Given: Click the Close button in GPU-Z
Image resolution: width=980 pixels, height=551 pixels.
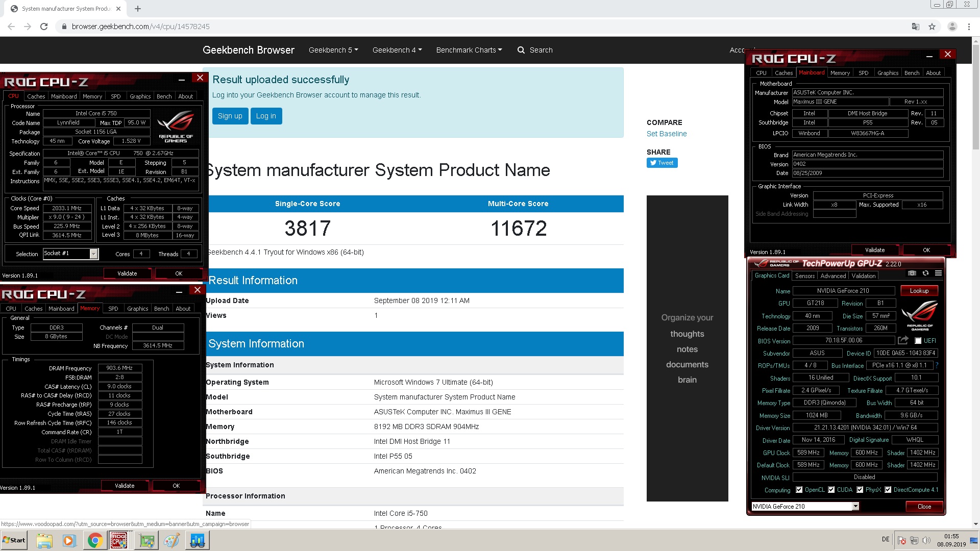Looking at the screenshot, I should [x=924, y=507].
